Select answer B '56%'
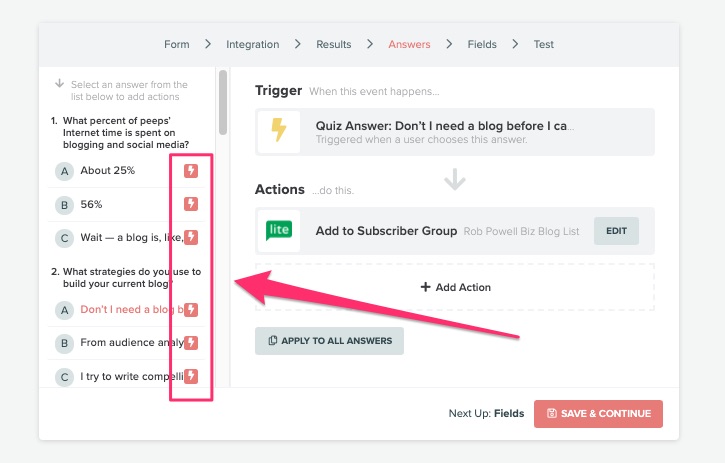Image resolution: width=725 pixels, height=463 pixels. [92, 204]
